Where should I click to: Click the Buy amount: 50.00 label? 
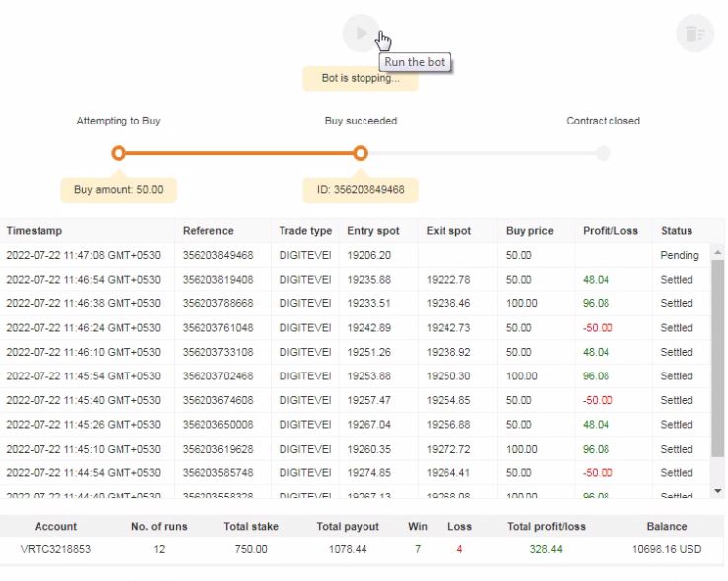[x=119, y=189]
